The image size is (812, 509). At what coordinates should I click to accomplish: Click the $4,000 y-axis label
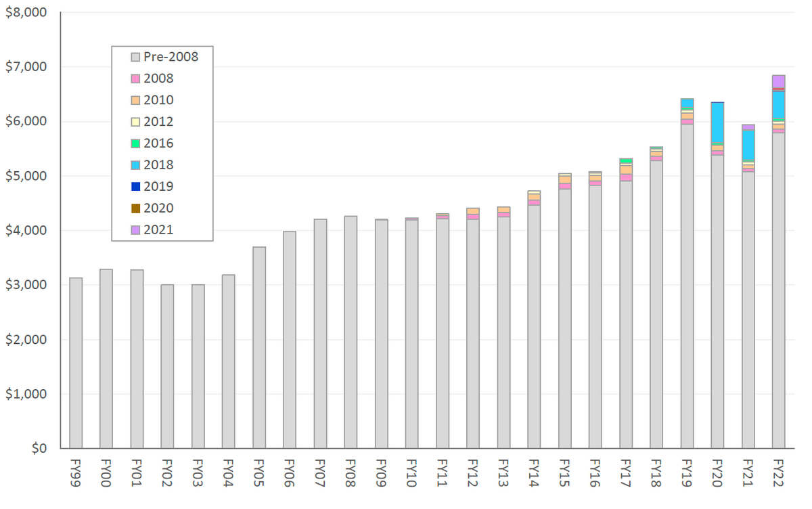(26, 231)
